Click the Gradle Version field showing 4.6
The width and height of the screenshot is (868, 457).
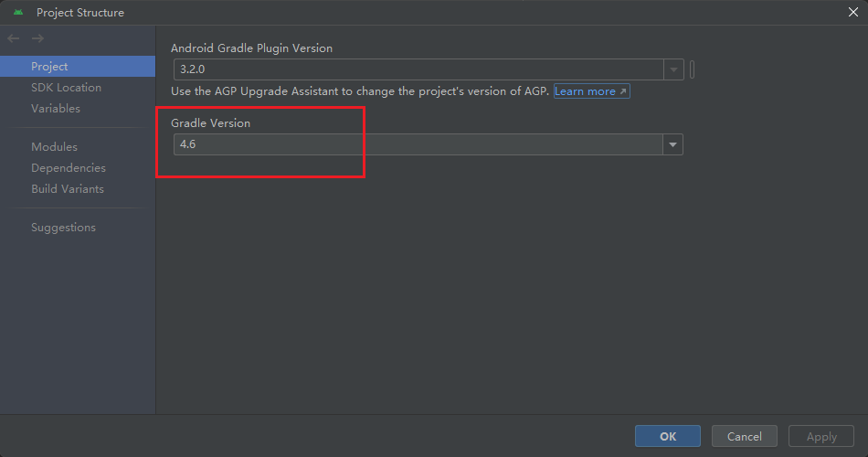tap(418, 144)
